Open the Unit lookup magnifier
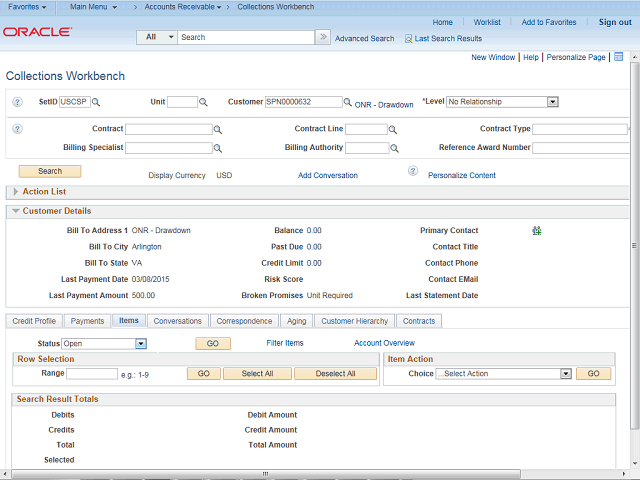 pos(203,102)
